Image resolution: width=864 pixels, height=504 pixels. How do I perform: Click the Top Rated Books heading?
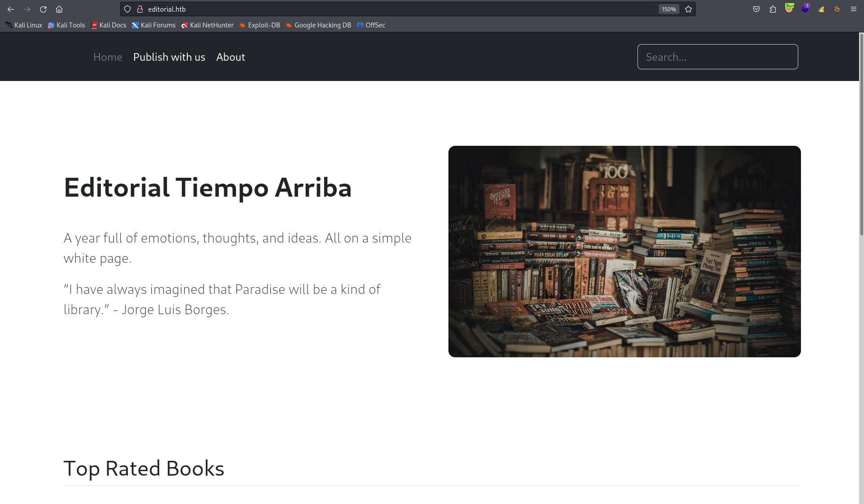(144, 468)
